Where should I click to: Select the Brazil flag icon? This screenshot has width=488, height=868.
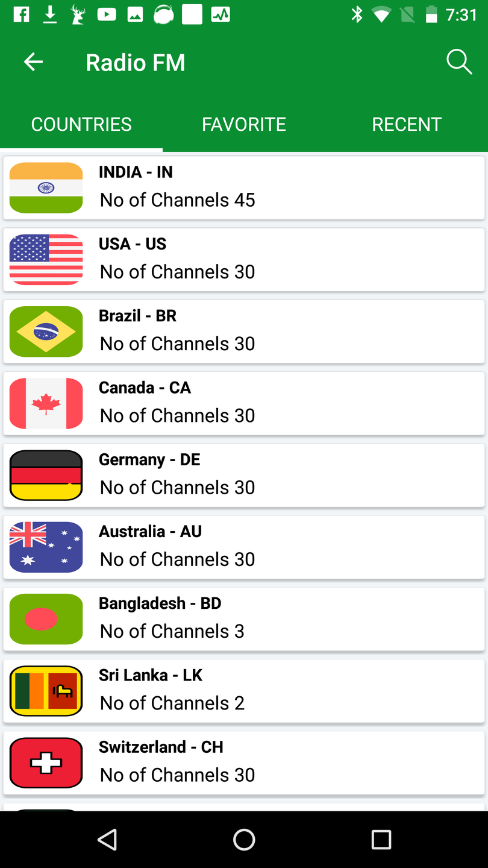click(x=46, y=331)
